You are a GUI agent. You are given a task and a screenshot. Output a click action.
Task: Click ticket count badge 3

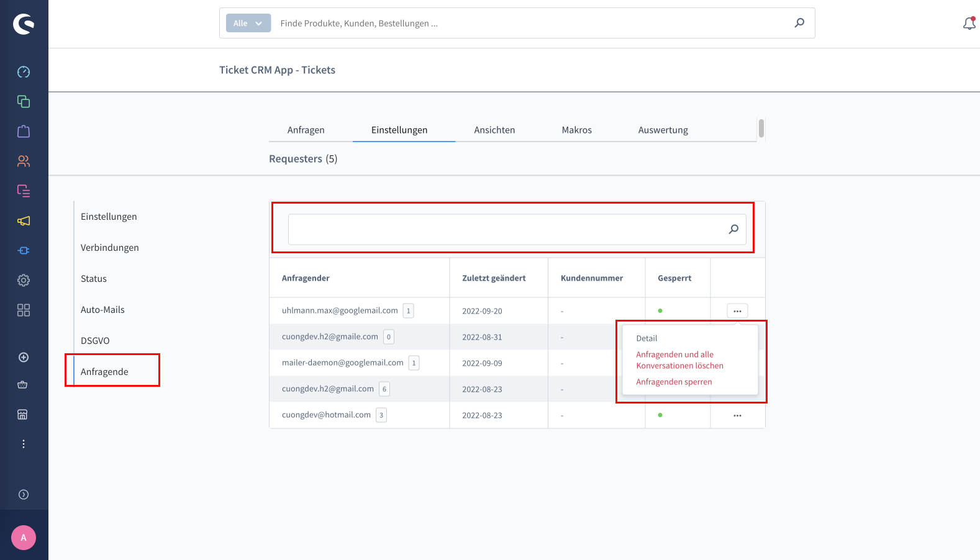coord(381,415)
